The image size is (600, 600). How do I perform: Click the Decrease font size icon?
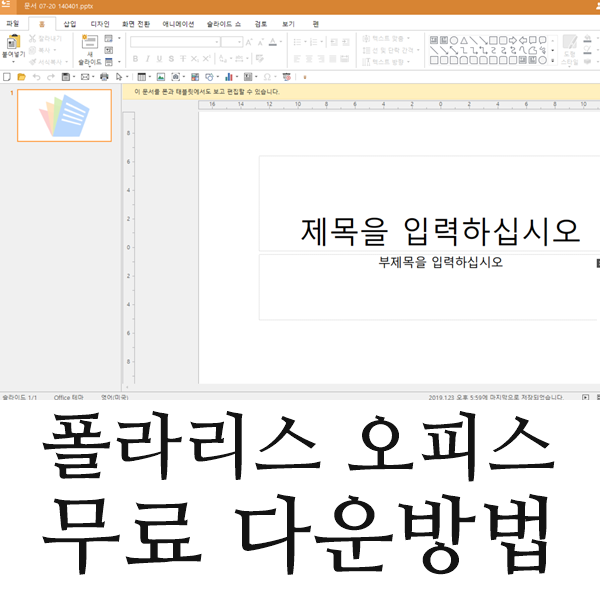pyautogui.click(x=261, y=42)
